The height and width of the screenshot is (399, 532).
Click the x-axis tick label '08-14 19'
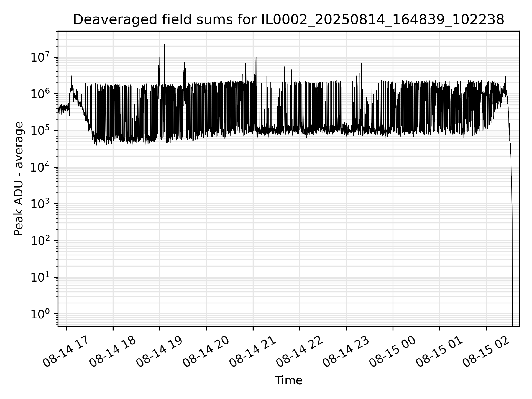(159, 351)
